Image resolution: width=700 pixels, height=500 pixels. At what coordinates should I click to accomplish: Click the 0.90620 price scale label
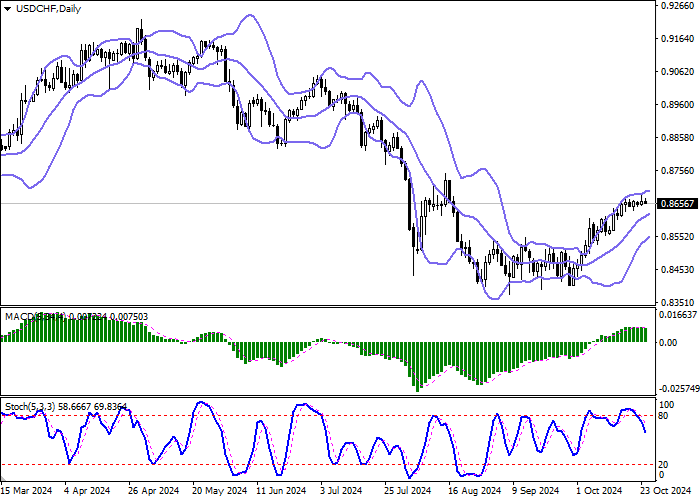point(678,72)
